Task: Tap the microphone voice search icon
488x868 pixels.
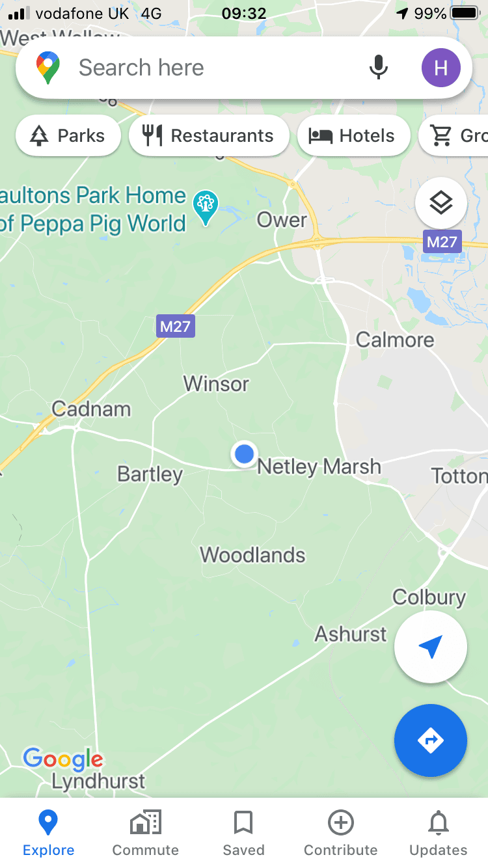Action: 379,68
